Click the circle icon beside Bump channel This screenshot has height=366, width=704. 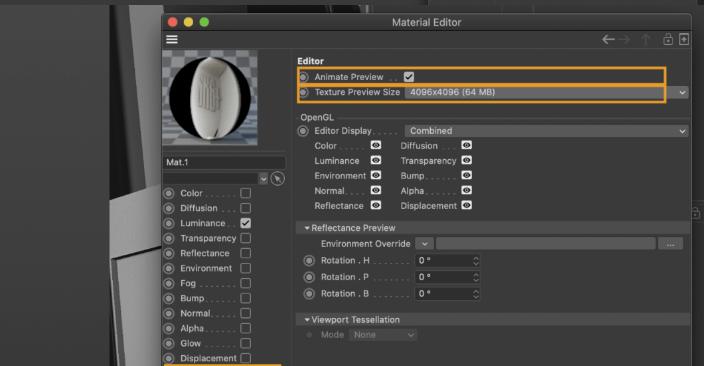169,299
